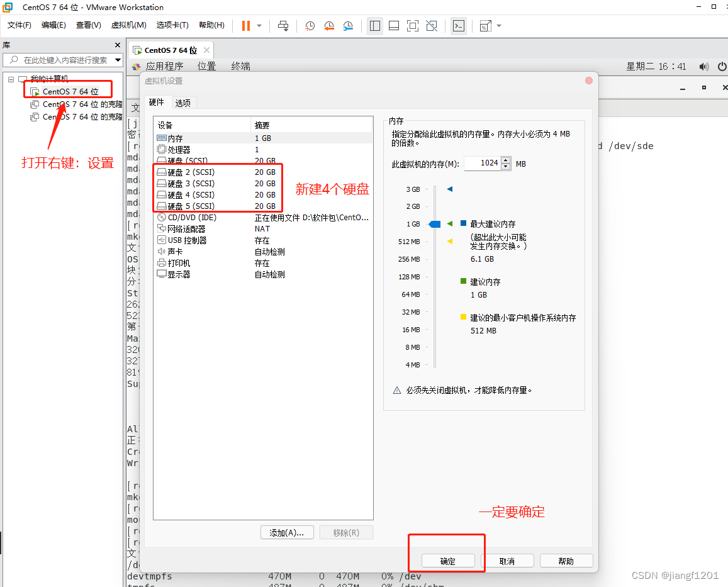The image size is (728, 587).
Task: Click the 取消 button
Action: pyautogui.click(x=507, y=561)
